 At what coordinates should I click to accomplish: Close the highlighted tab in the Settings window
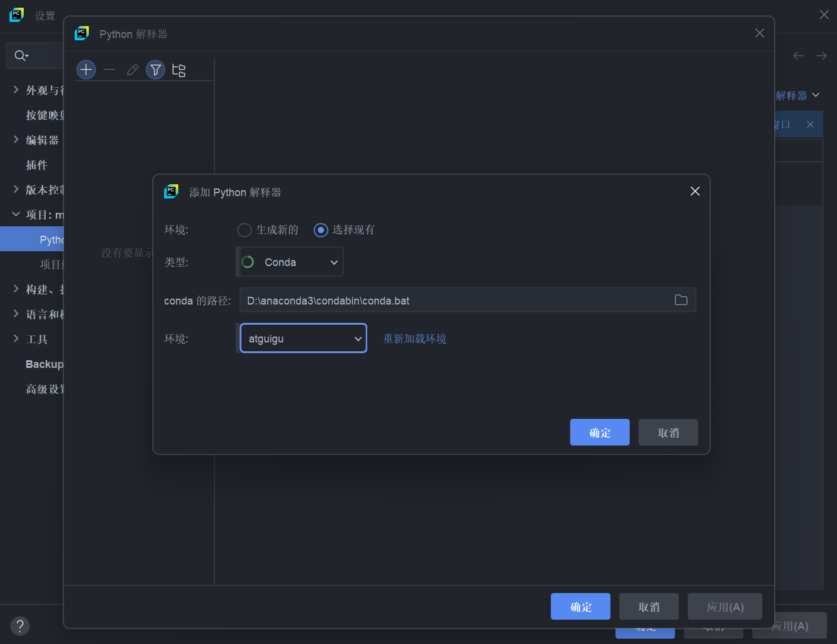pyautogui.click(x=810, y=124)
